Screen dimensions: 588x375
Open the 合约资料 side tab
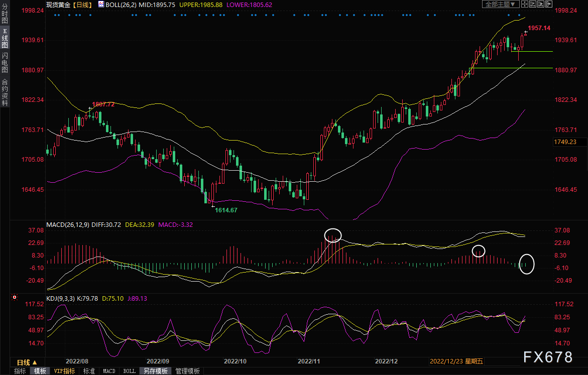(5, 92)
